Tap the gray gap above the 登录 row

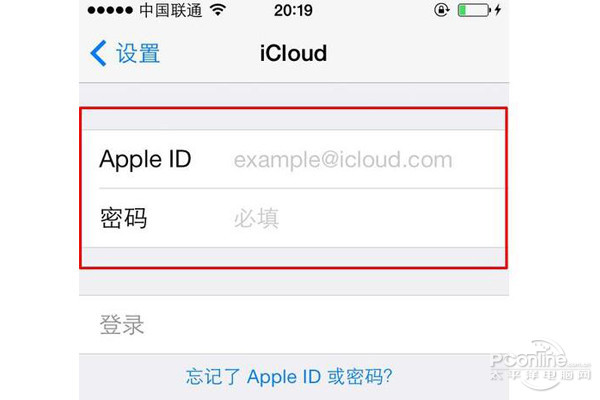coord(293,282)
